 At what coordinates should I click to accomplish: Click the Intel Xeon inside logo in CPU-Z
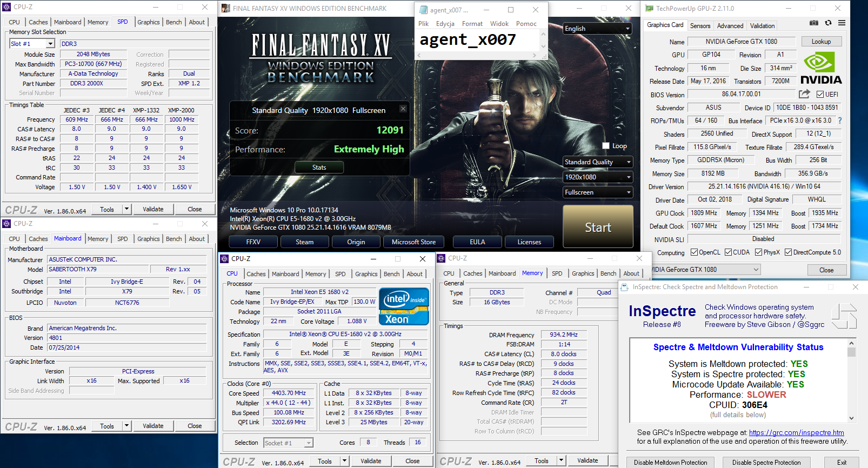404,306
